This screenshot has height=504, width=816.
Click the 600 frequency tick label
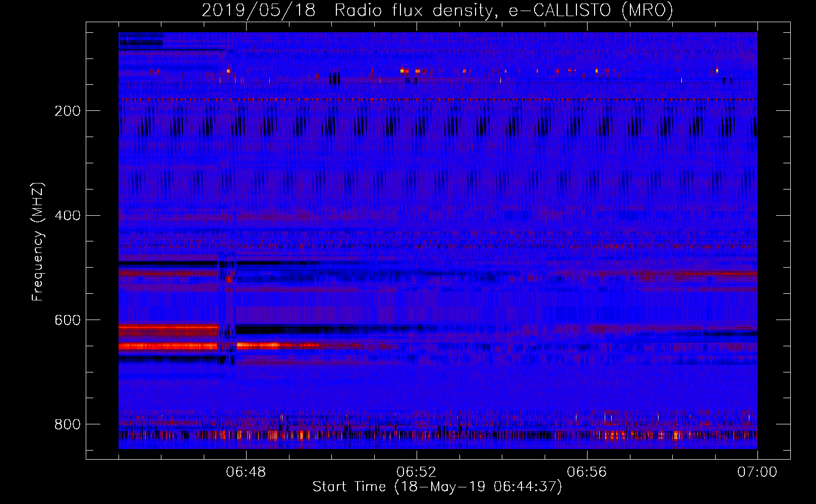pos(68,320)
